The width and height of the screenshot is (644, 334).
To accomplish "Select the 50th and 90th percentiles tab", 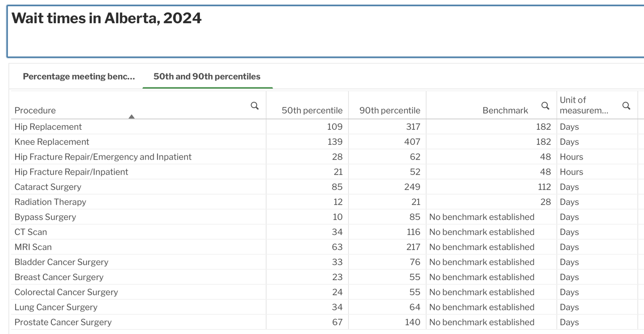I will pyautogui.click(x=207, y=76).
